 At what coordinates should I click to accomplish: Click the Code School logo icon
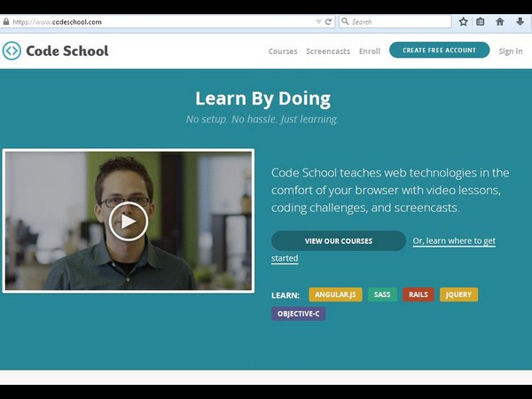12,51
